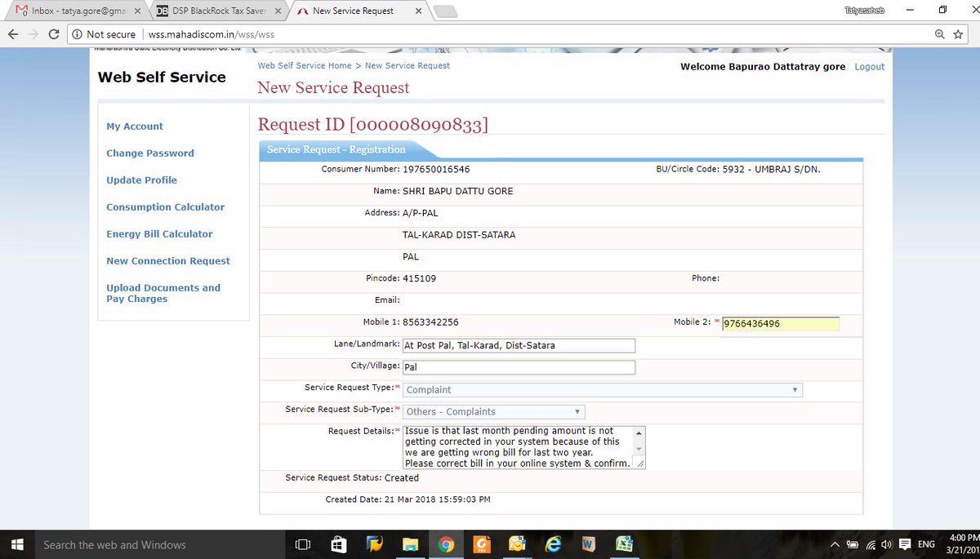Screen dimensions: 980x559
Task: Click ENG language indicator
Action: (x=926, y=544)
